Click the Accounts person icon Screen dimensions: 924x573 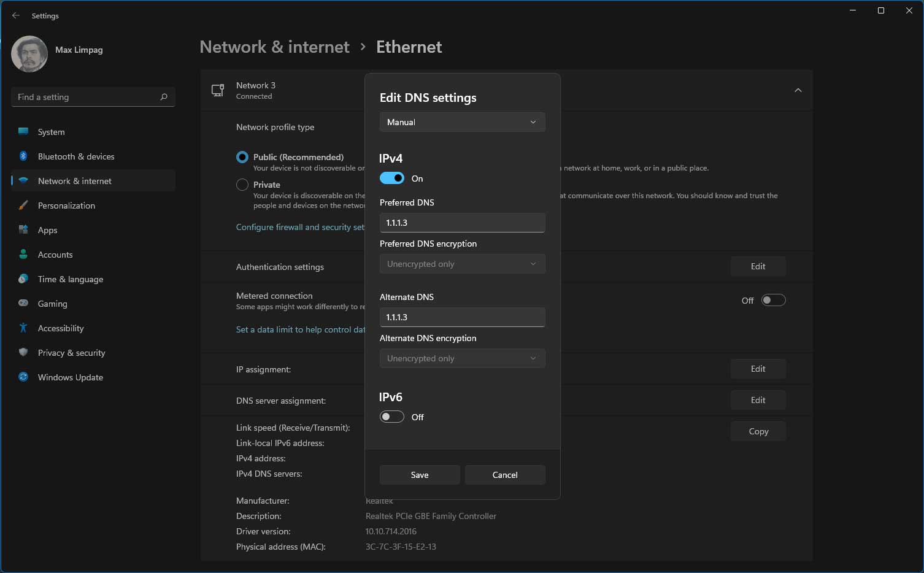pos(23,254)
